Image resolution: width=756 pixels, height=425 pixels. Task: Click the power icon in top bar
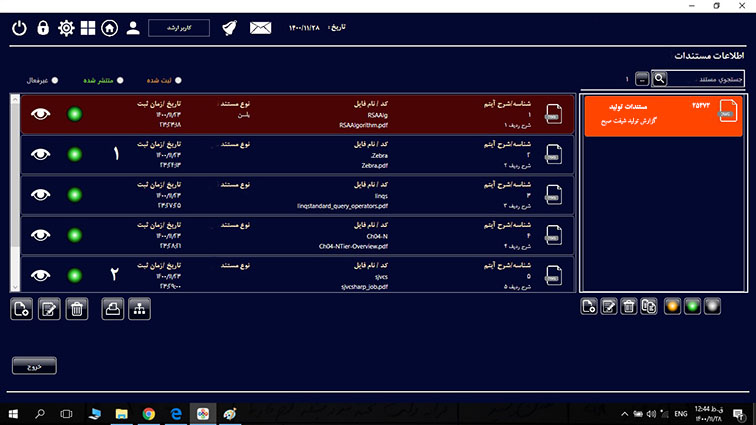pyautogui.click(x=19, y=28)
